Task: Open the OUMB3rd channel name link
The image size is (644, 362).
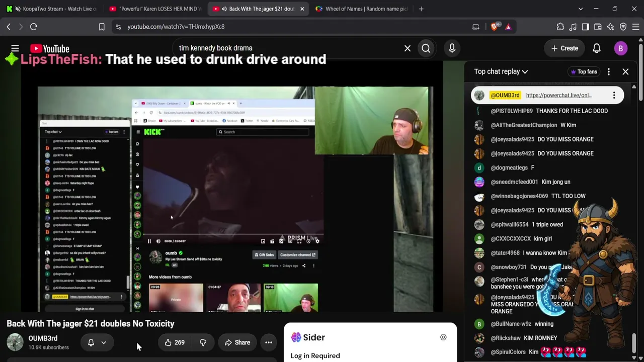Action: [x=43, y=338]
